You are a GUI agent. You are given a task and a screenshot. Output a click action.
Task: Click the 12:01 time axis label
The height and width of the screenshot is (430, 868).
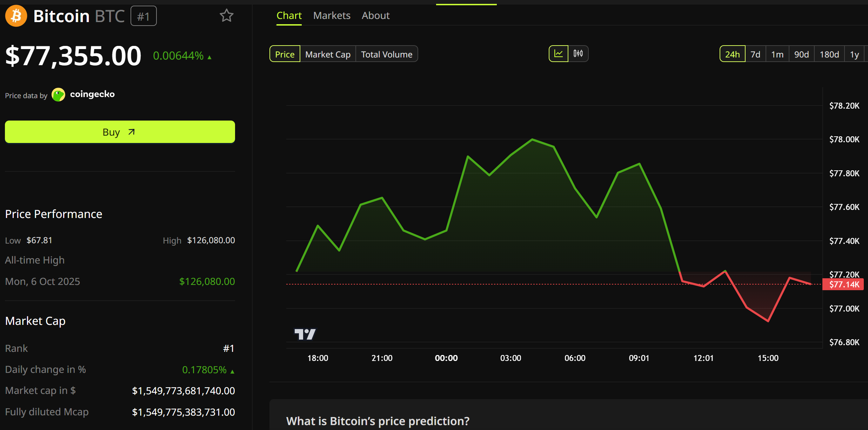point(703,358)
